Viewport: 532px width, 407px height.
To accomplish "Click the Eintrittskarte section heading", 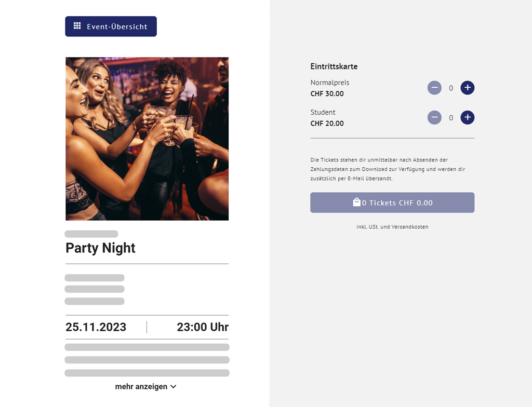I will pyautogui.click(x=334, y=66).
